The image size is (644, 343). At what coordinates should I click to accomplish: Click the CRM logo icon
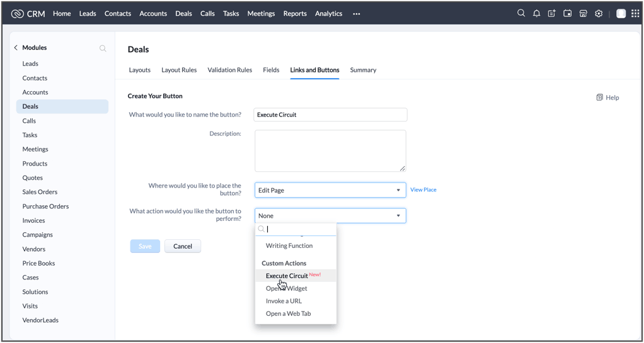tap(18, 14)
